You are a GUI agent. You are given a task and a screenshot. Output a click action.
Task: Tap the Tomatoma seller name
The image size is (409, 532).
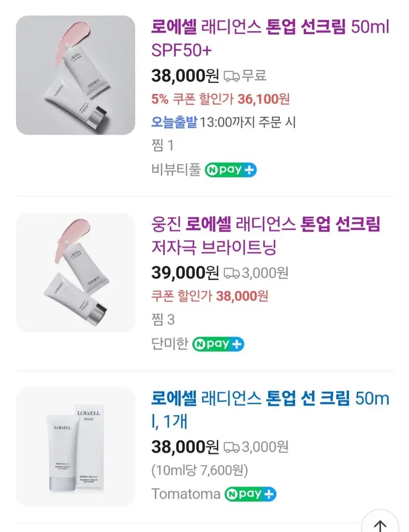(186, 494)
